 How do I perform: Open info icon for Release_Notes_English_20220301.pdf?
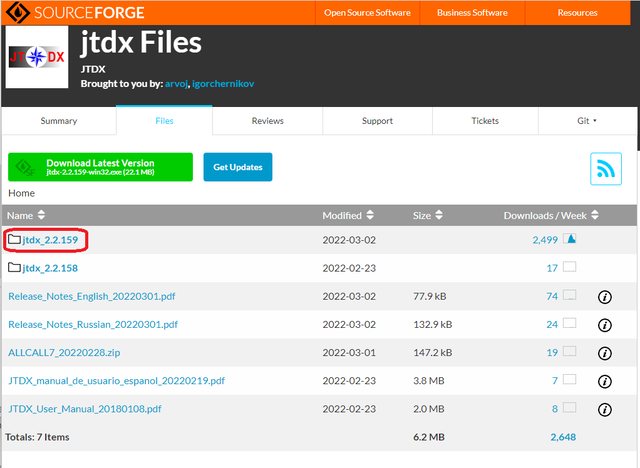coord(604,297)
